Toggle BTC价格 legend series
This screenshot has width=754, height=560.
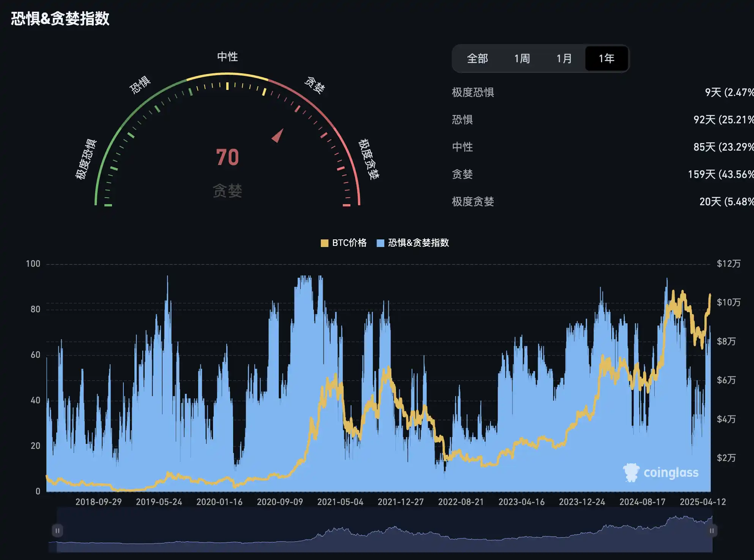click(x=349, y=243)
